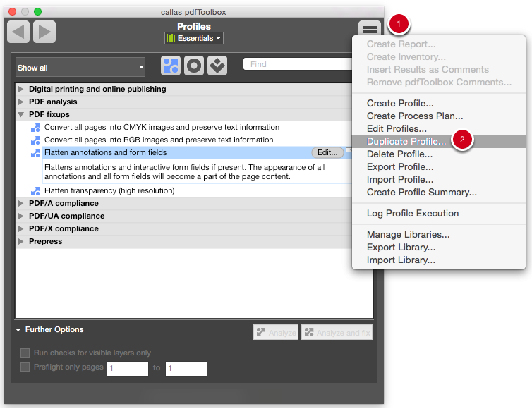Viewport: 532px width, 409px height.
Task: Select Flatten annotations and form fields profile
Action: click(x=106, y=152)
